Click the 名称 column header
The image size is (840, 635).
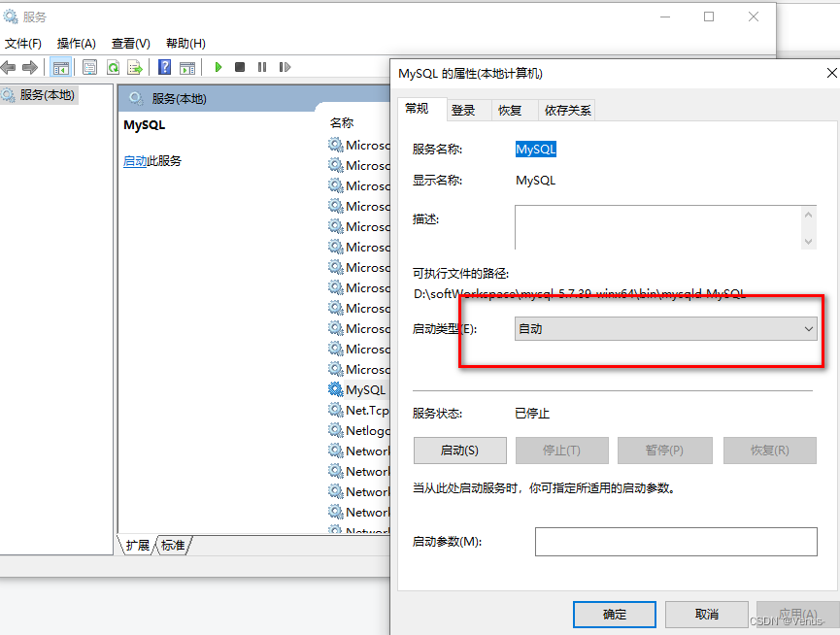tap(342, 123)
